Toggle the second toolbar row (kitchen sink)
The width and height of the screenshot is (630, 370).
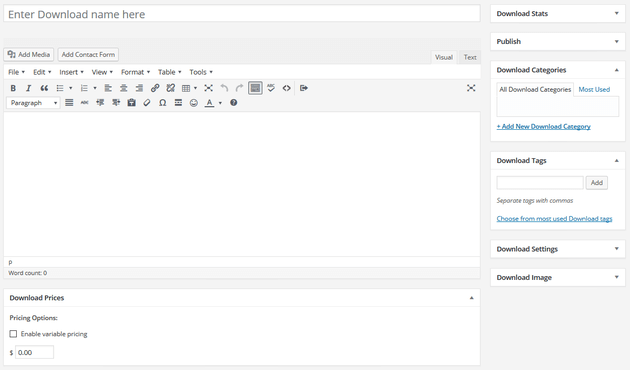click(x=255, y=88)
